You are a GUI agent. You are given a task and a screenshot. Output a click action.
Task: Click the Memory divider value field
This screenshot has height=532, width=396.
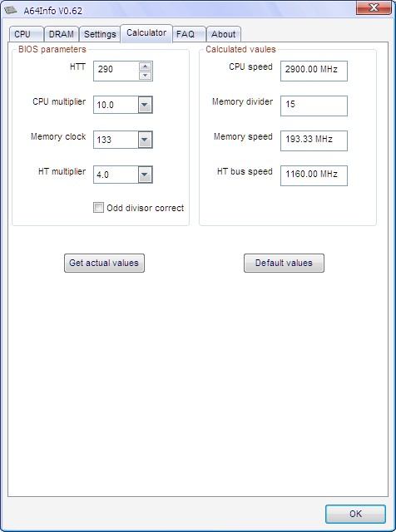tap(314, 106)
